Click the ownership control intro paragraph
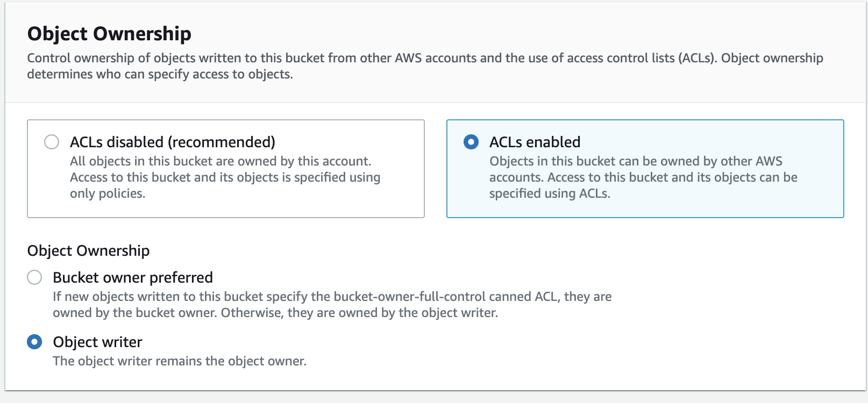Image resolution: width=868 pixels, height=403 pixels. click(425, 66)
